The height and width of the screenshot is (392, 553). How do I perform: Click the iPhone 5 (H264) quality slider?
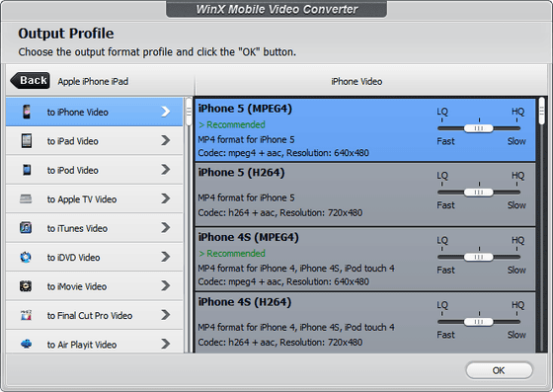click(479, 193)
